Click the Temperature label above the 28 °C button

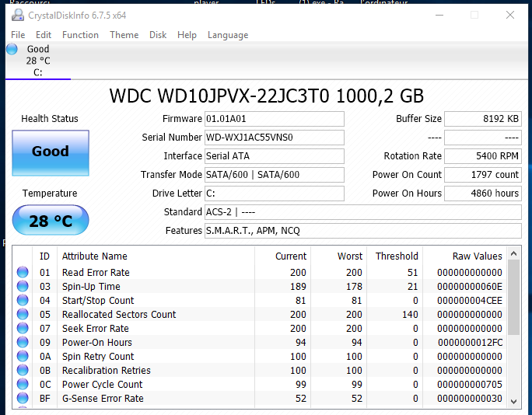50,194
